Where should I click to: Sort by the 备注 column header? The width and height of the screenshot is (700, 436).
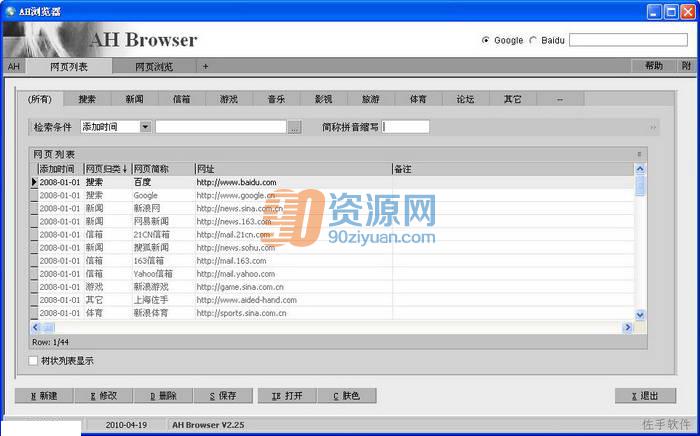pos(513,169)
